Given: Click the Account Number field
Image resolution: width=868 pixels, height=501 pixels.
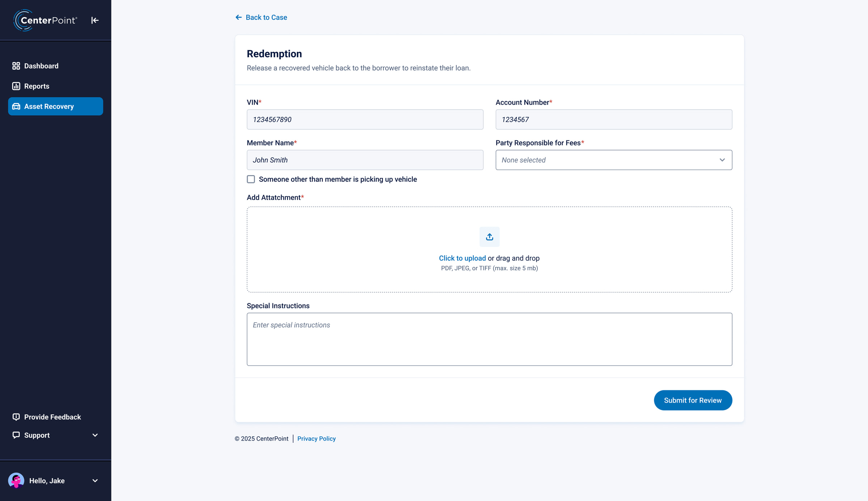Looking at the screenshot, I should pyautogui.click(x=614, y=119).
